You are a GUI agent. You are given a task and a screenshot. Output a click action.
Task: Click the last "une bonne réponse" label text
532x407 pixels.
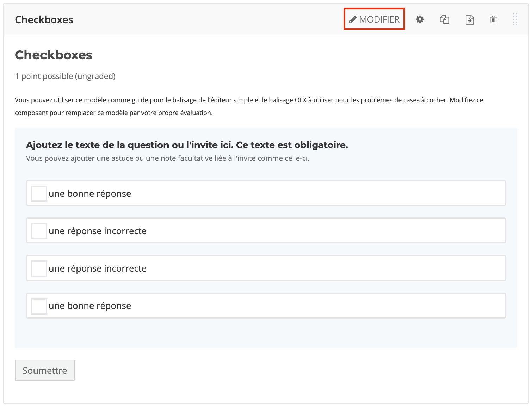click(x=90, y=306)
